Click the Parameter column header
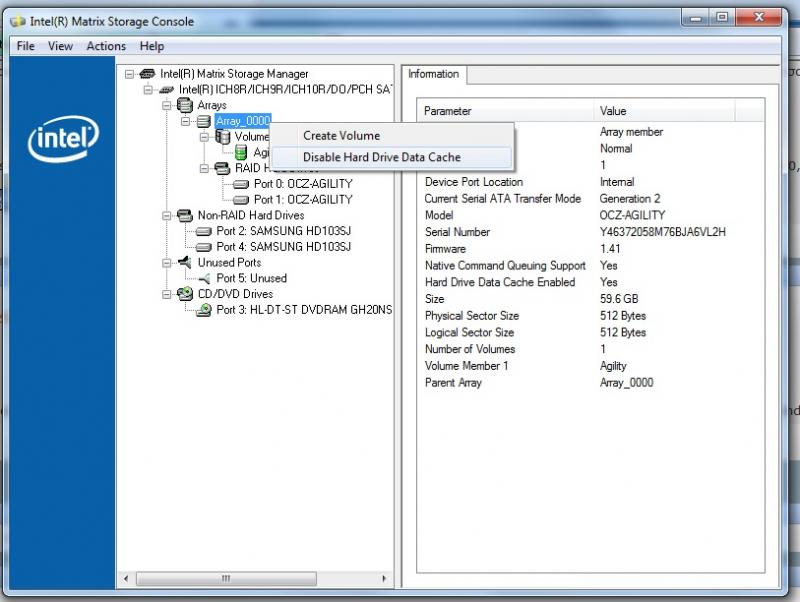The image size is (800, 602). [506, 111]
